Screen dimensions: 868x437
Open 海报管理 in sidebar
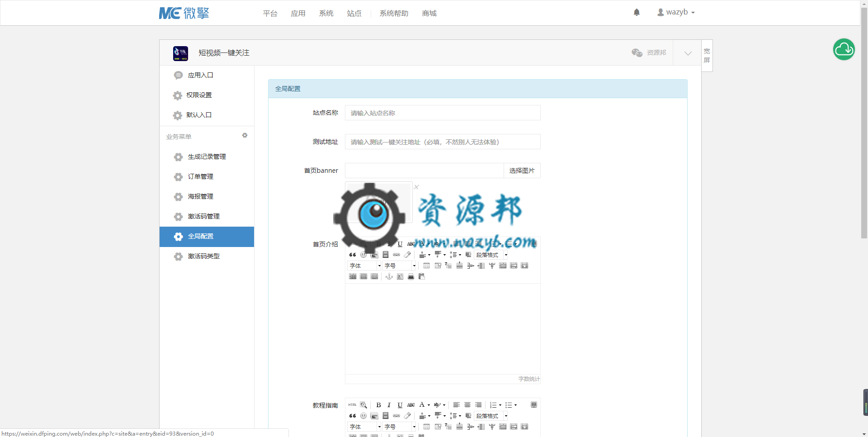[207, 196]
